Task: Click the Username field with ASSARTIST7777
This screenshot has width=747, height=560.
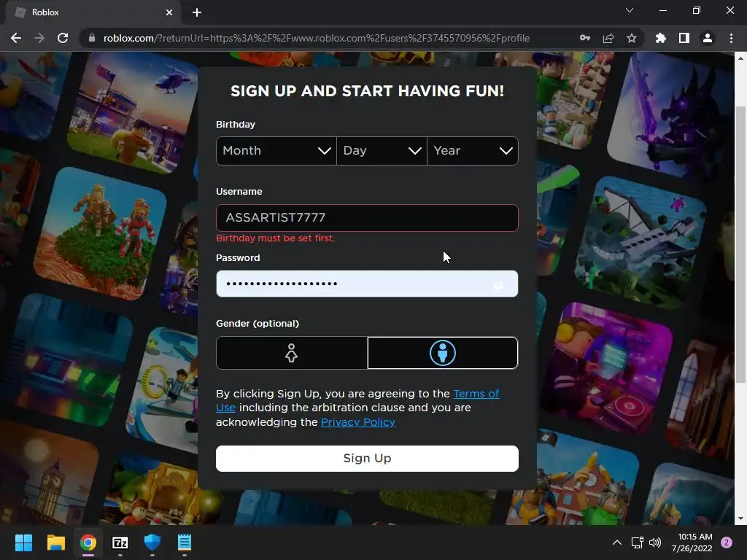Action: (x=367, y=218)
